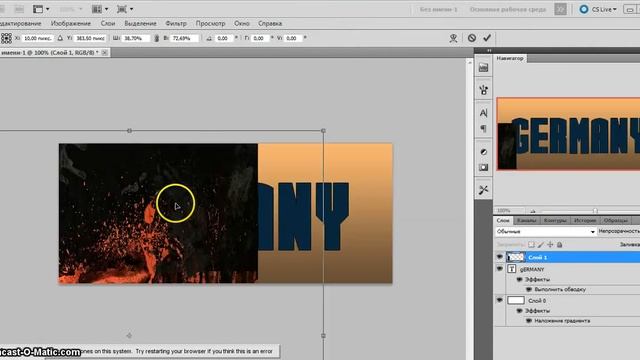Toggle Эффекты visibility under gERMANY layer
The width and height of the screenshot is (640, 360).
(x=519, y=280)
